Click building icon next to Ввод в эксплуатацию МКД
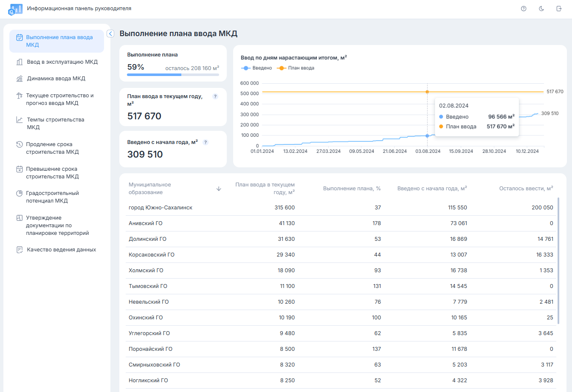Image resolution: width=572 pixels, height=392 pixels. (x=20, y=62)
